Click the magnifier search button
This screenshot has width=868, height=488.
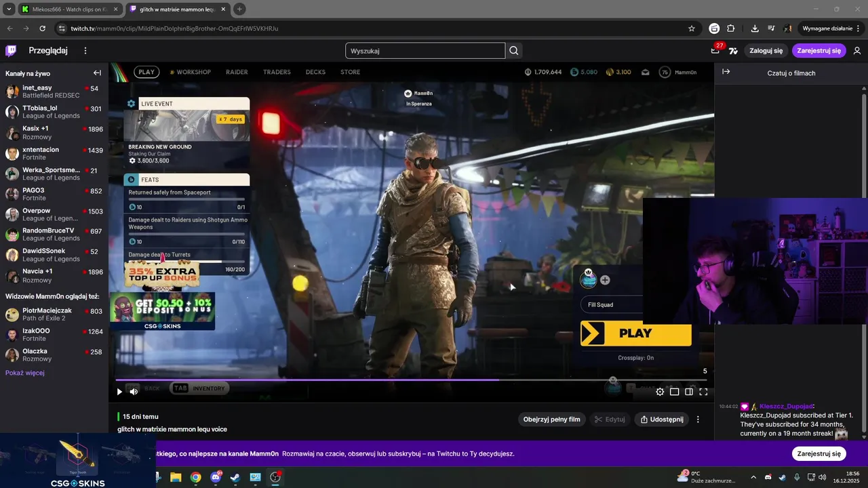[x=514, y=51]
